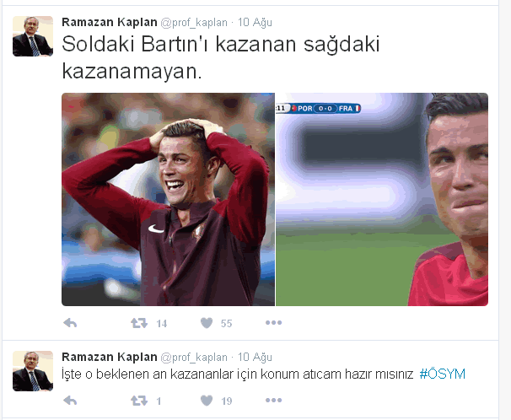Reply to the Bartın tweet

[x=70, y=323]
